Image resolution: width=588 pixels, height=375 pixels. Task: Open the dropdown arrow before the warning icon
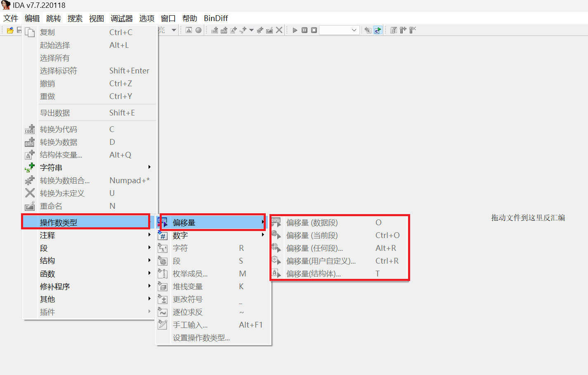[174, 30]
